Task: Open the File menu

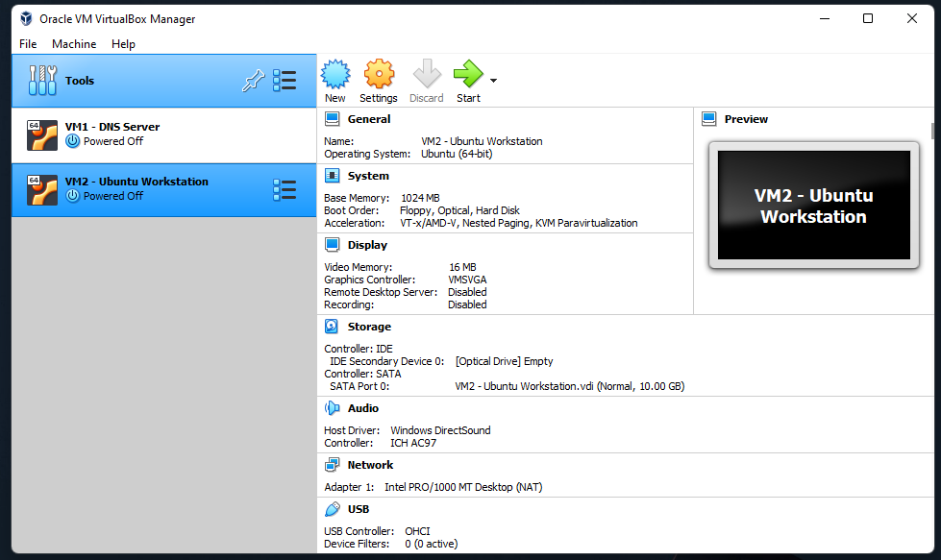Action: tap(28, 44)
